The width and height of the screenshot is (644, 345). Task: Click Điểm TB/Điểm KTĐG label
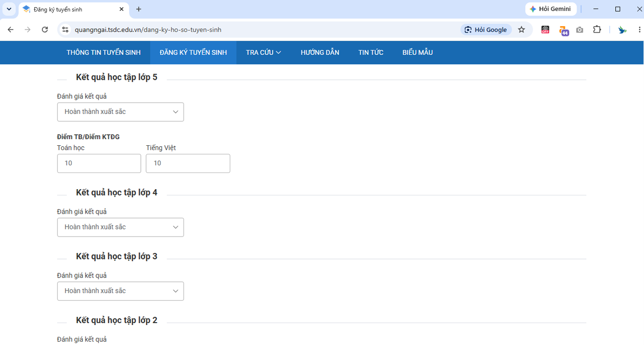pyautogui.click(x=88, y=137)
